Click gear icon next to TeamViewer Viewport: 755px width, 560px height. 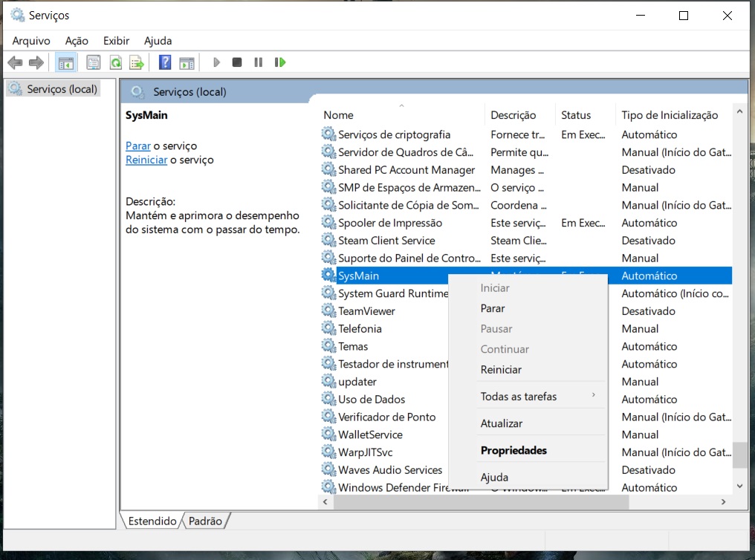pos(329,310)
